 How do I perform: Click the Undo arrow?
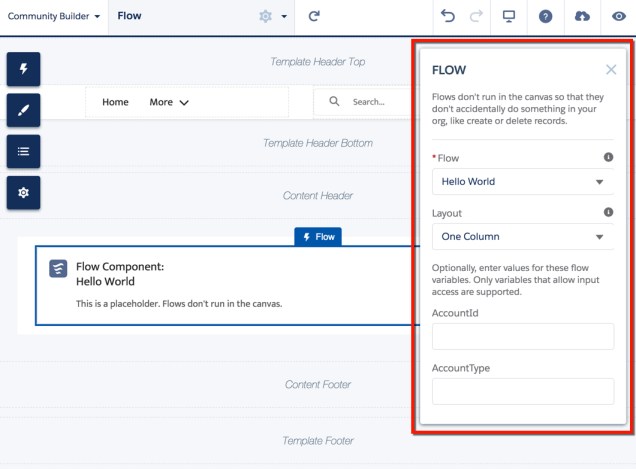tap(448, 17)
